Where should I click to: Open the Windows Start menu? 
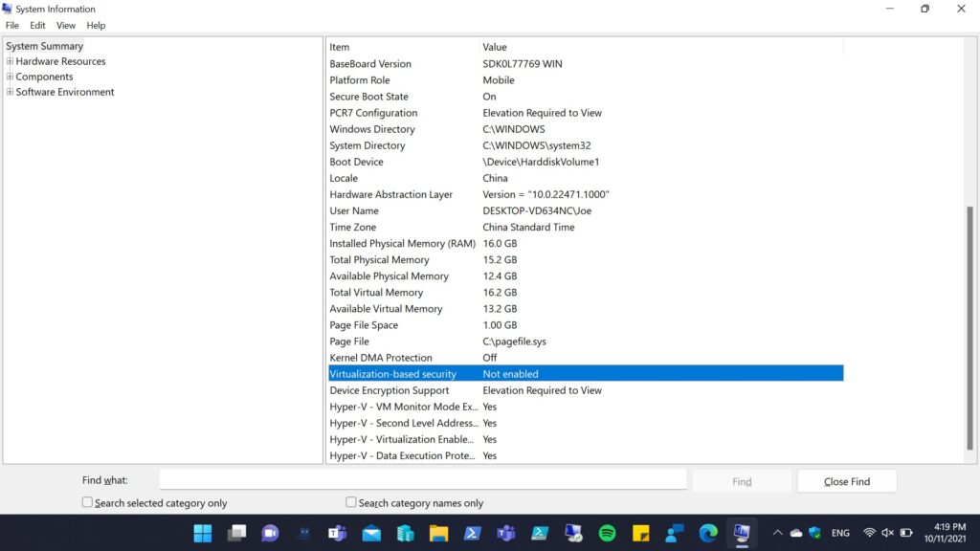pos(203,533)
